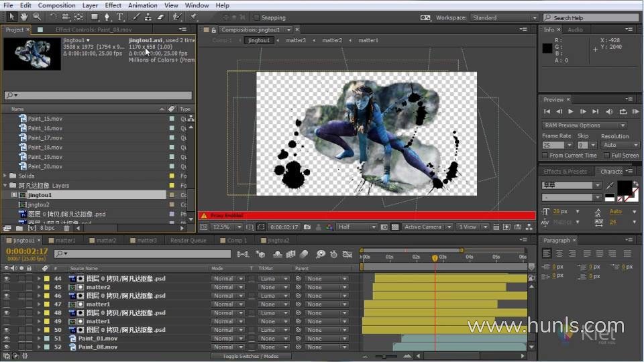The width and height of the screenshot is (644, 362).
Task: Select the Rectangle shape tool
Action: pyautogui.click(x=95, y=17)
